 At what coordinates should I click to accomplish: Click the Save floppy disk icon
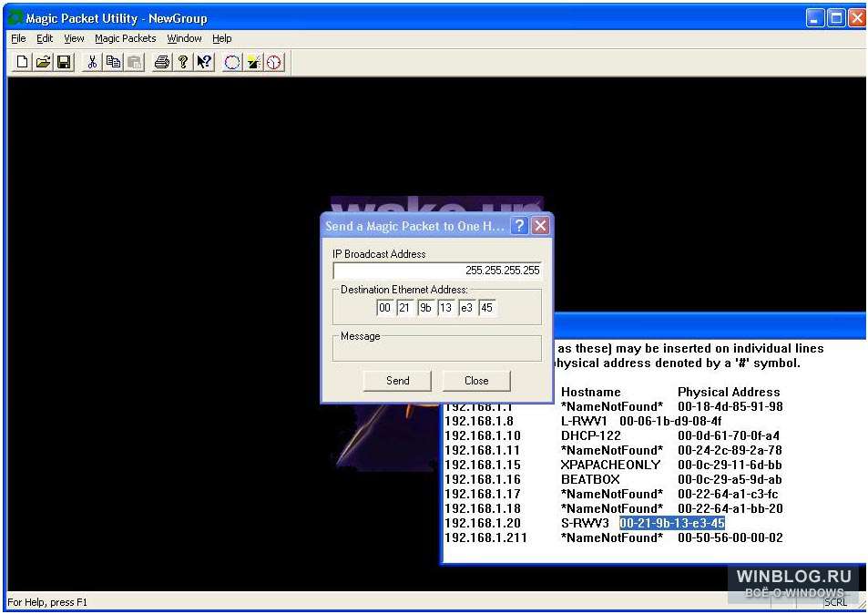[65, 62]
